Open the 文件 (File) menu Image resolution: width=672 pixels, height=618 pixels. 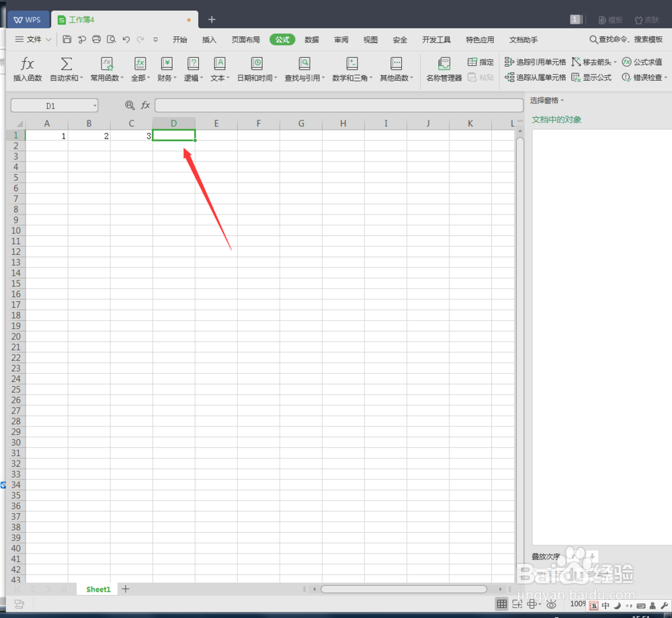[x=33, y=40]
